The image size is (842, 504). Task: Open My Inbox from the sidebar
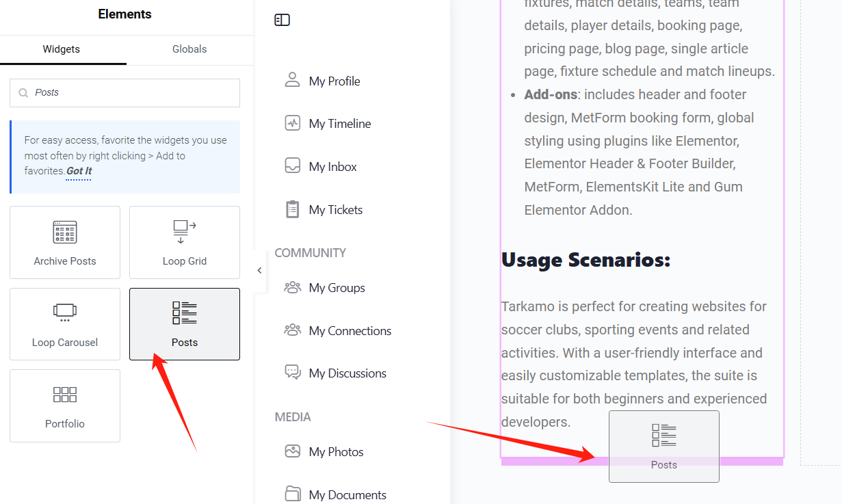pos(332,166)
